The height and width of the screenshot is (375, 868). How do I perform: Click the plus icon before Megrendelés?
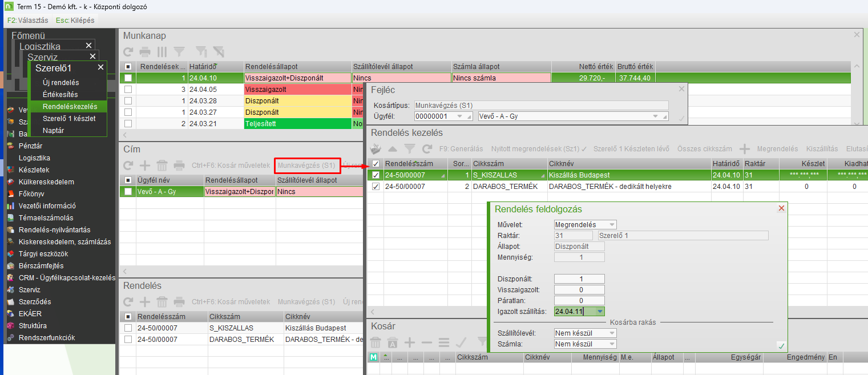tap(745, 149)
